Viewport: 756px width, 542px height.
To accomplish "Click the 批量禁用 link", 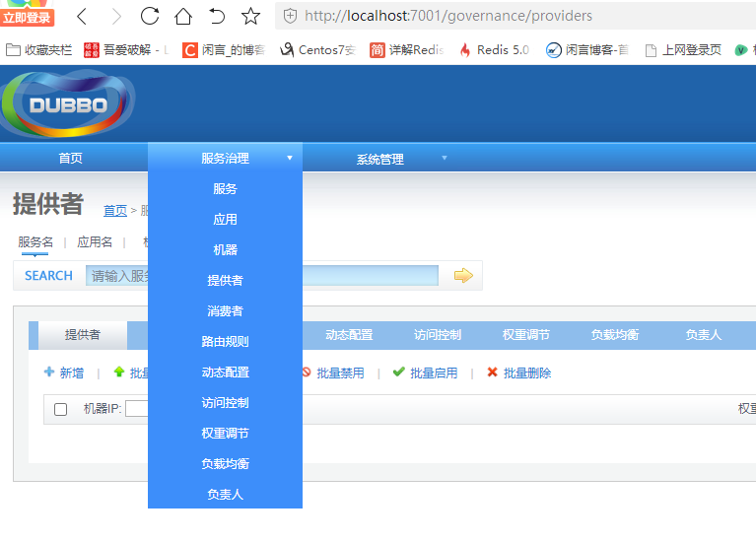I will (x=340, y=373).
